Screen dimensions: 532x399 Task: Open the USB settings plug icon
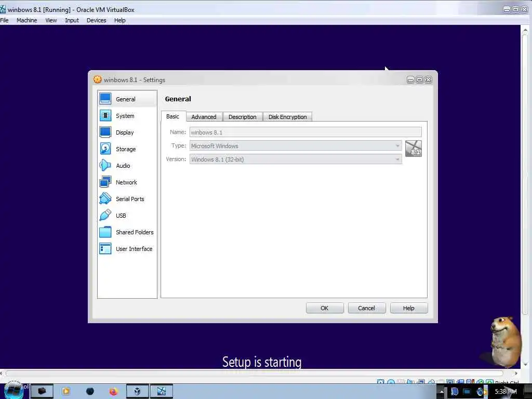click(105, 215)
